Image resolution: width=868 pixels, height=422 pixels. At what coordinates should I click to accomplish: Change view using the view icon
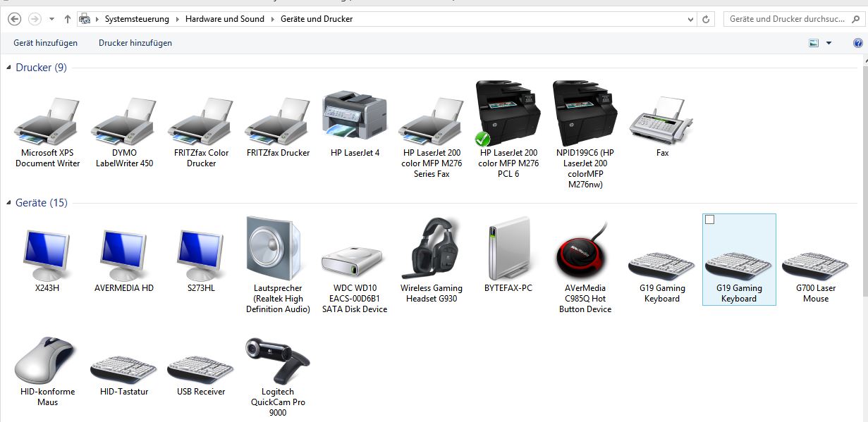pos(814,43)
